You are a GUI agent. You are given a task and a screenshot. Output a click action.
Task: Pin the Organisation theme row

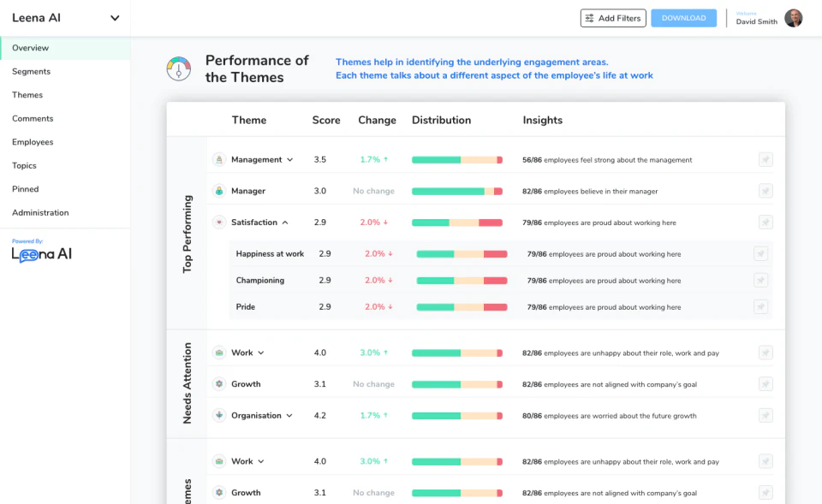coord(765,416)
